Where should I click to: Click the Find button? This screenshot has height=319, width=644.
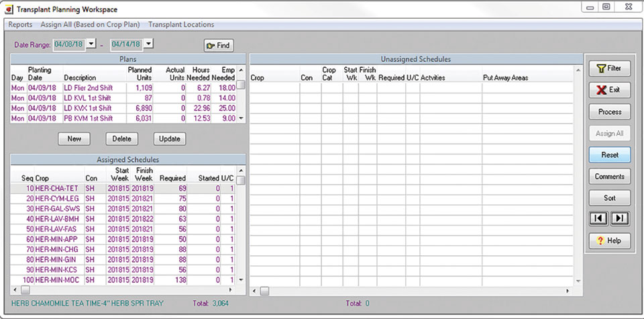(x=219, y=46)
